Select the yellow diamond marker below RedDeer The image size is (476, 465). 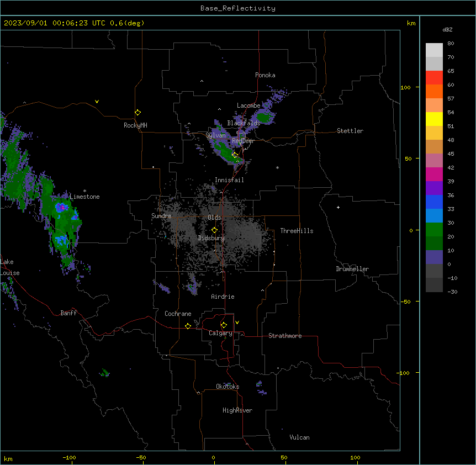(x=235, y=155)
